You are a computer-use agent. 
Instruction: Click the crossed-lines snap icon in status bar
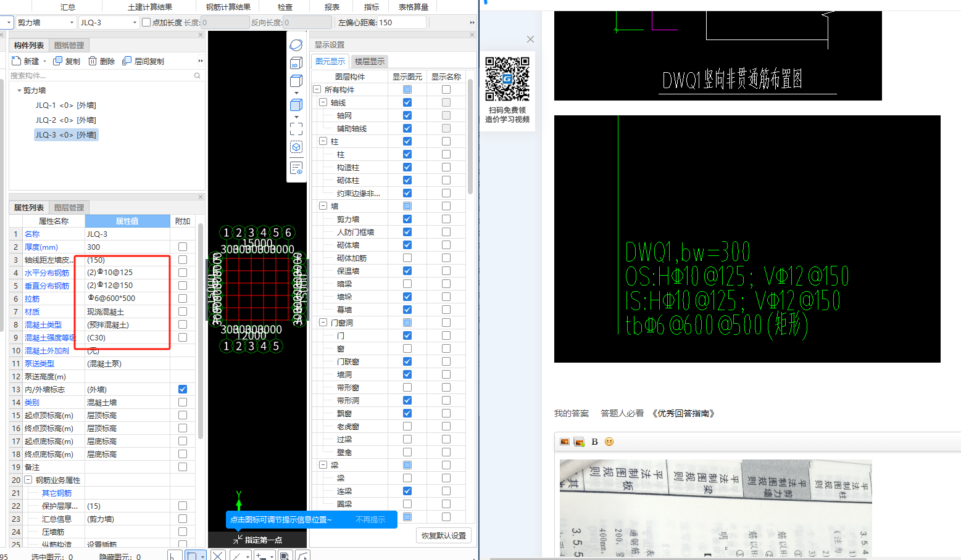pos(218,556)
